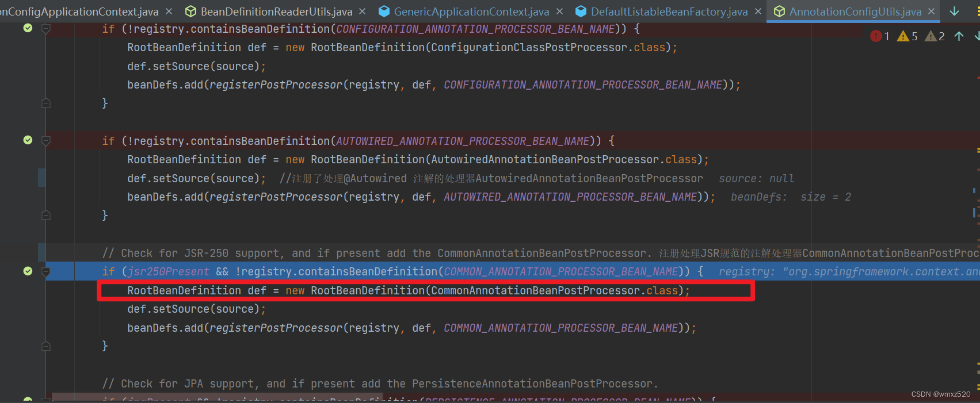Close the GenericApplicationContext.java tab
The width and height of the screenshot is (980, 403).
(559, 11)
